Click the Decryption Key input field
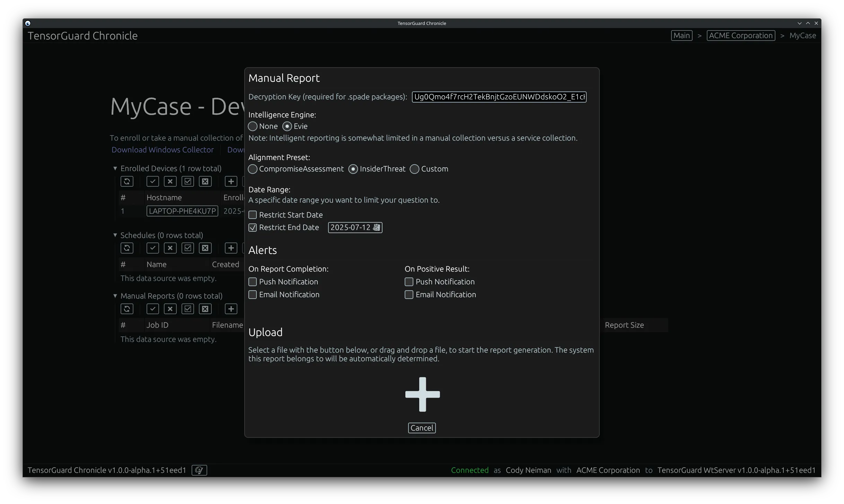The height and width of the screenshot is (504, 844). tap(499, 97)
